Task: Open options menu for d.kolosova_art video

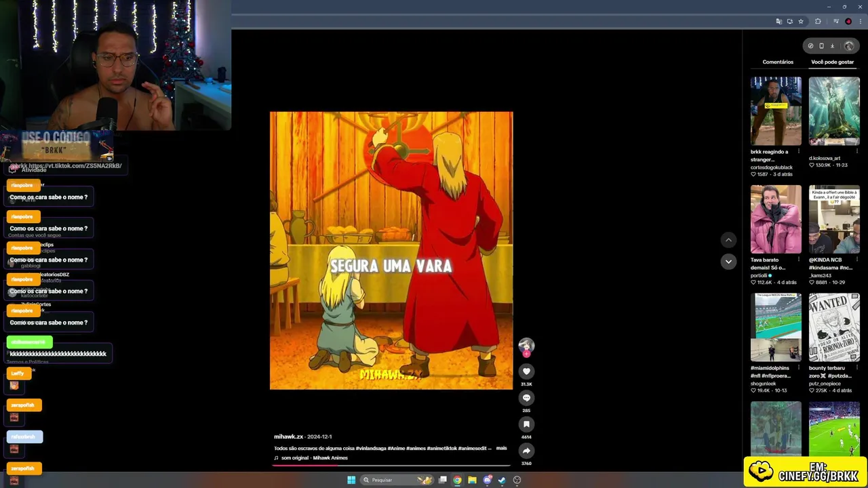Action: 856,152
